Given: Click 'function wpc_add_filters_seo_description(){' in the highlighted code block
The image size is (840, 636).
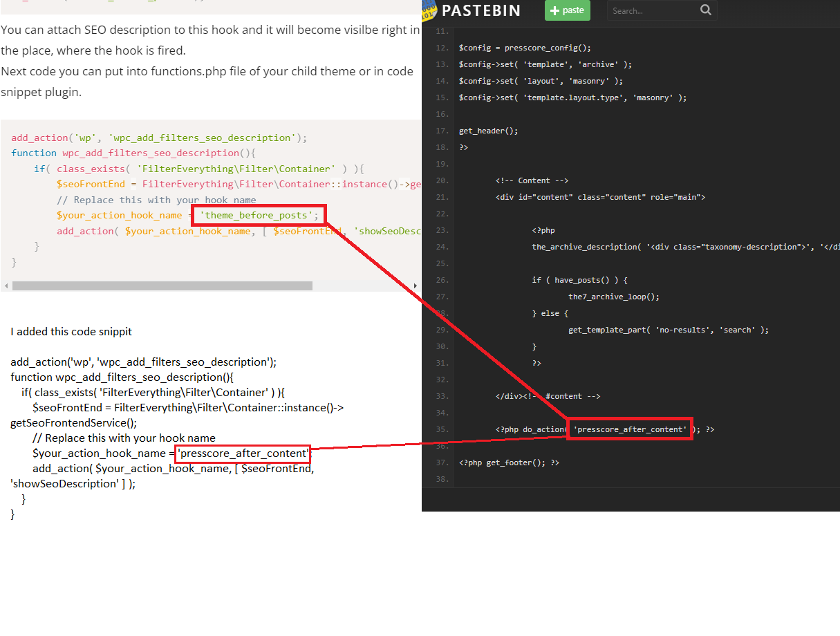Looking at the screenshot, I should click(133, 153).
